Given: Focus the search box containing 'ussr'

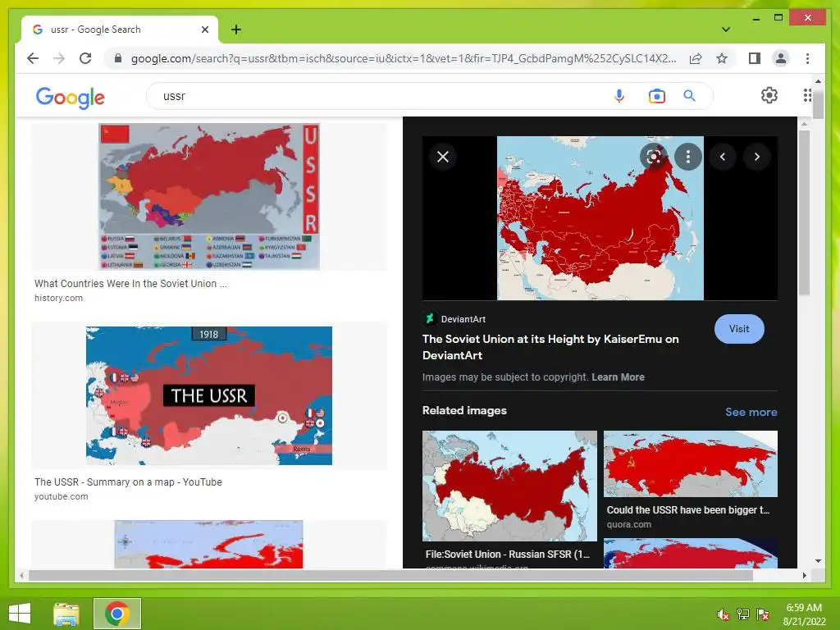Looking at the screenshot, I should click(x=375, y=96).
